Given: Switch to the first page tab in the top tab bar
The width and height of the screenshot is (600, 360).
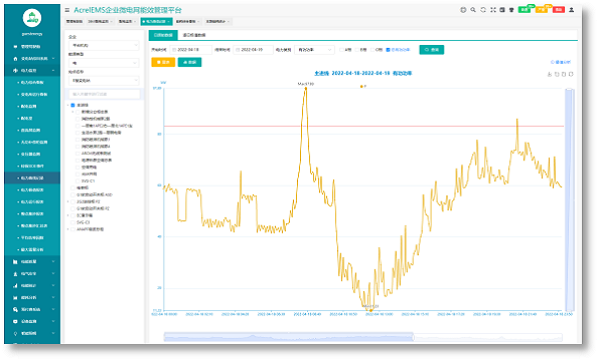Looking at the screenshot, I should (74, 21).
